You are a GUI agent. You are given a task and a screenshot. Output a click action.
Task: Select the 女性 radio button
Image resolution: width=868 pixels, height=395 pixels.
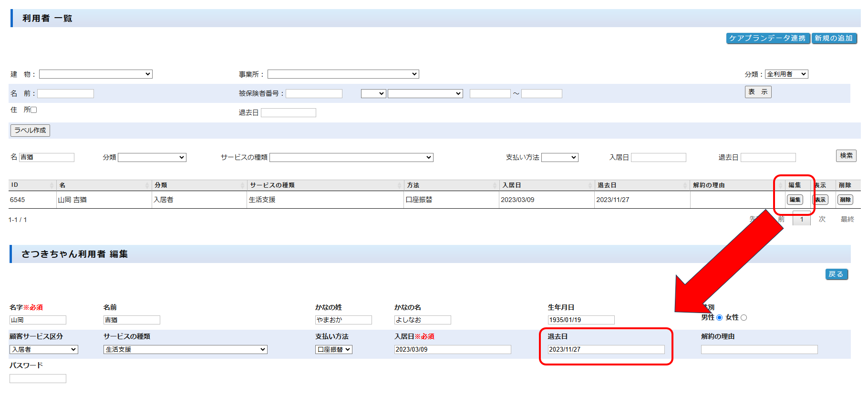coord(744,318)
